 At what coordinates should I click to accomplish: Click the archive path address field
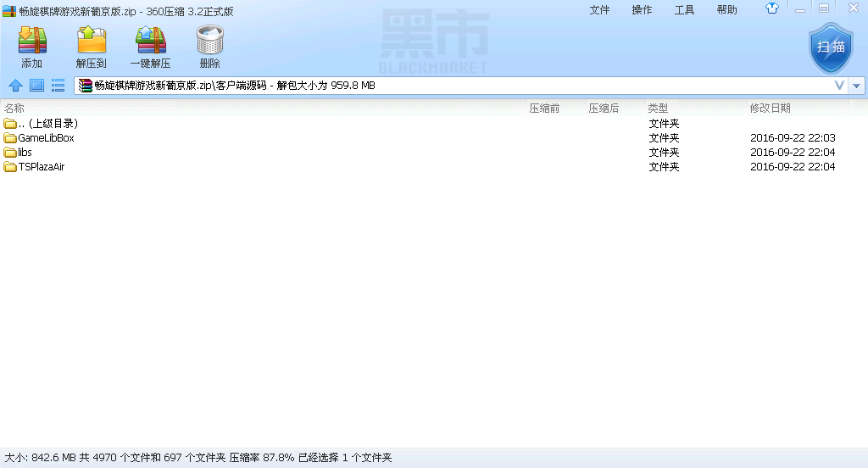click(459, 86)
